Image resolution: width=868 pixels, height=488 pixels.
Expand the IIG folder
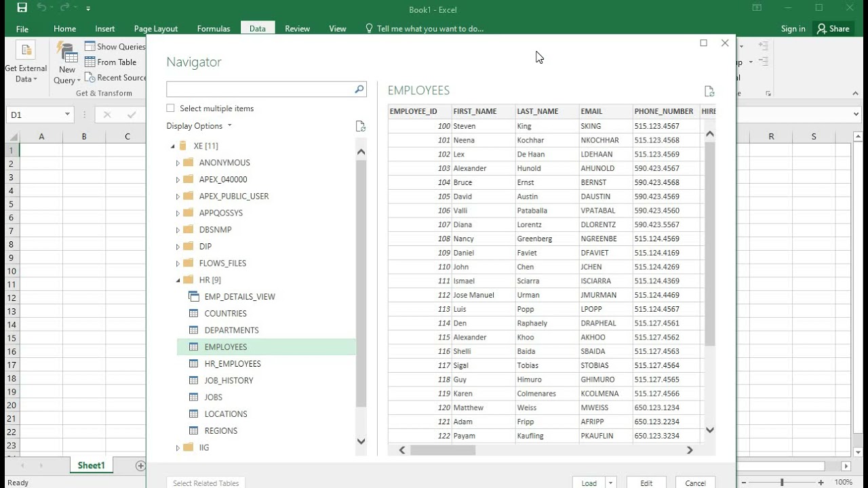(178, 447)
